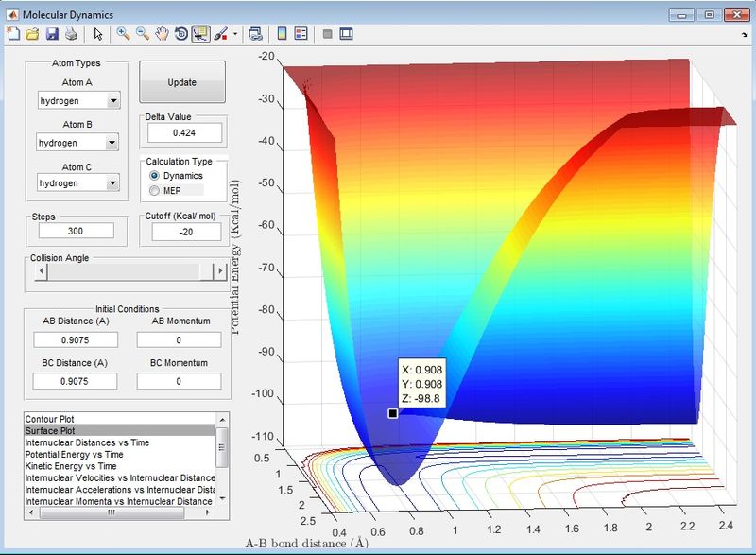Select the Rotate 3D tool
This screenshot has height=555, width=756.
[180, 34]
